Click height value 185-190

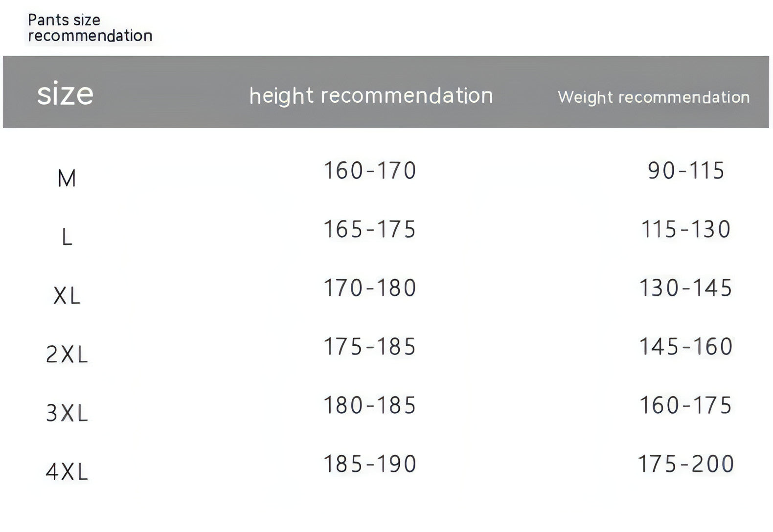[370, 464]
